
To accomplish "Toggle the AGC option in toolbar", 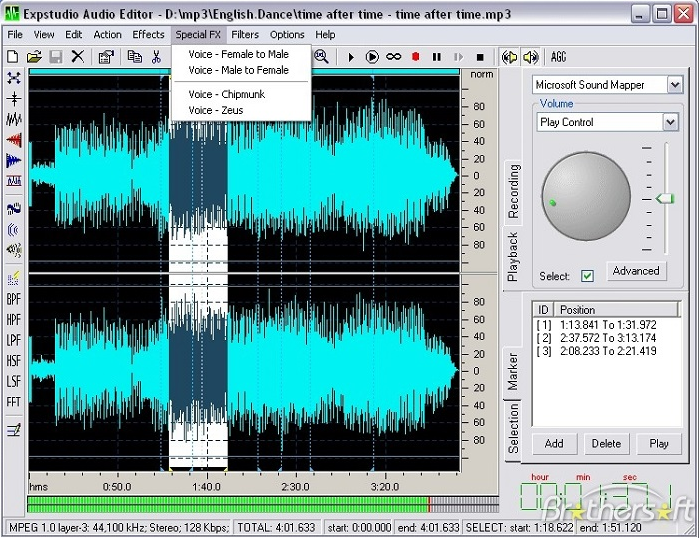I will coord(559,57).
